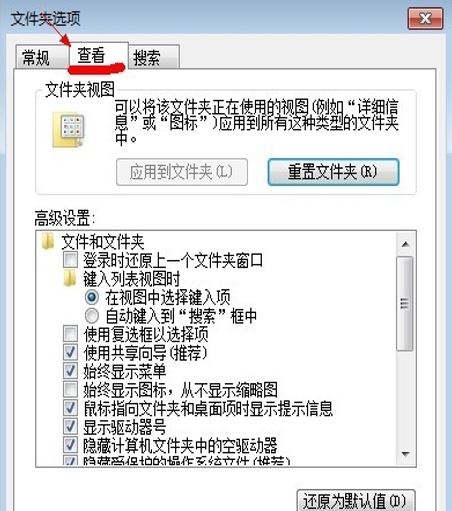Click the 键入列表视图时 folder icon
Viewport: 452px width, 511px height.
pos(70,279)
